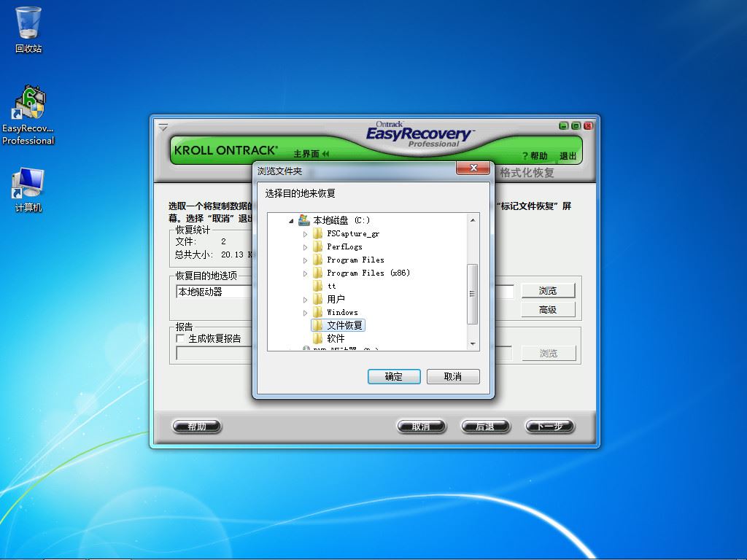
Task: Select the FSCapture_gr folder icon
Action: pos(317,233)
